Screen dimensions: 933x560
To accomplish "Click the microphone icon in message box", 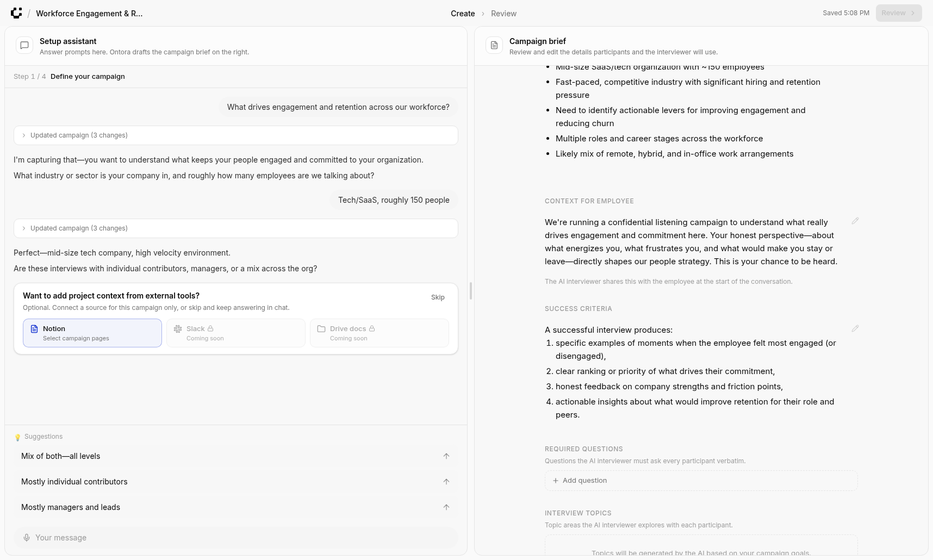I will tap(27, 538).
